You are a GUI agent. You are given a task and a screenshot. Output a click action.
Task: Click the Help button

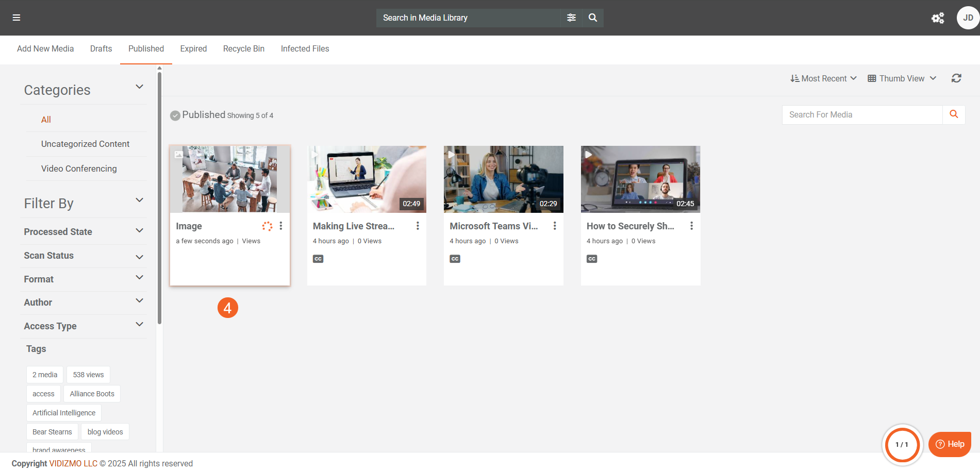pos(950,444)
